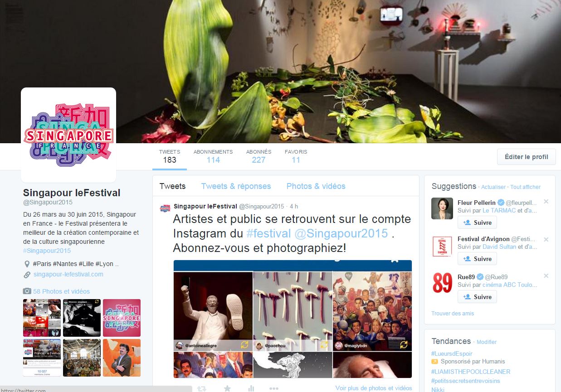Open the Abonnements 114 count
Viewport: 561px width, 392px height.
[213, 156]
